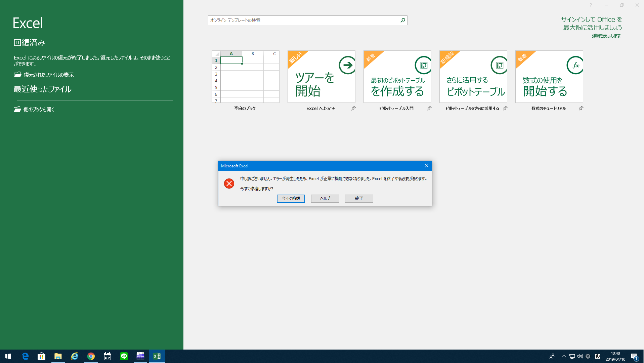Click the magnifier search icon
Image resolution: width=644 pixels, height=363 pixels.
pyautogui.click(x=403, y=20)
